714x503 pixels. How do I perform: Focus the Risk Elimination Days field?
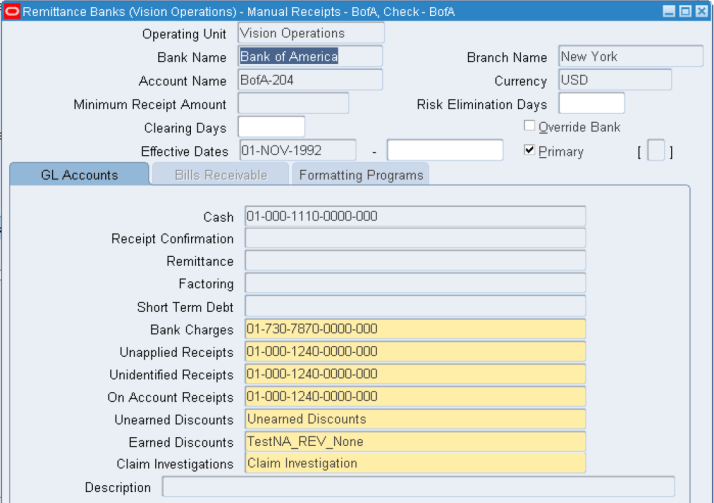[x=591, y=104]
